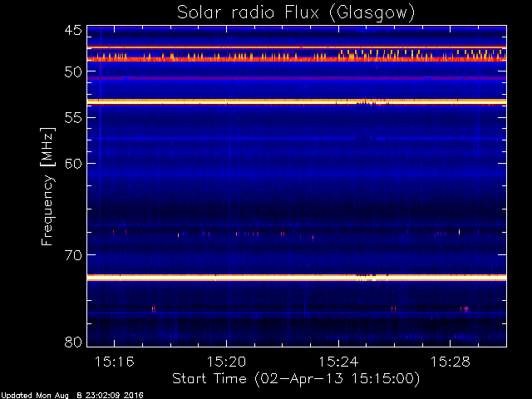The width and height of the screenshot is (532, 399).
Task: Click the 15:24 time tick label
Action: tap(338, 362)
